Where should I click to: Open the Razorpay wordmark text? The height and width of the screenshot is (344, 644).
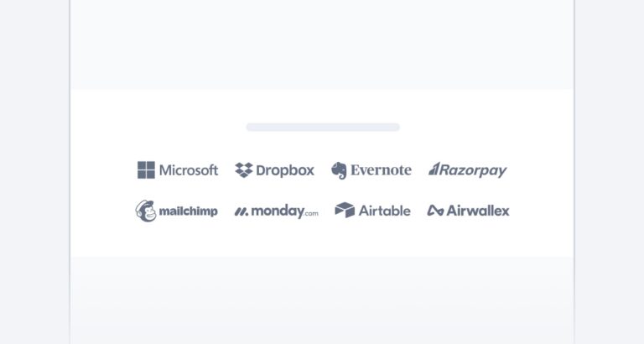[x=475, y=170]
